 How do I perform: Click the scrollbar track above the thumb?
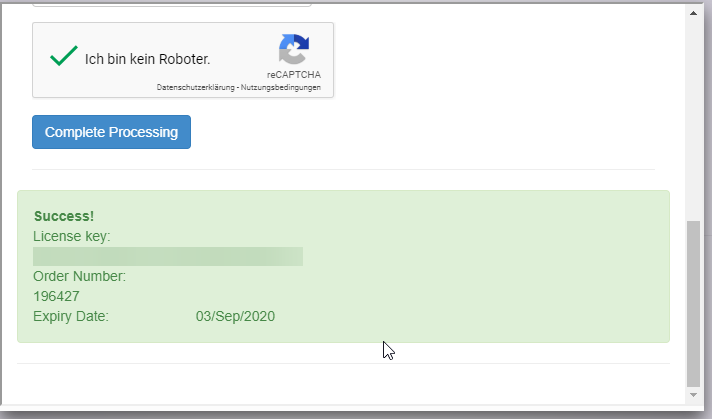click(694, 120)
